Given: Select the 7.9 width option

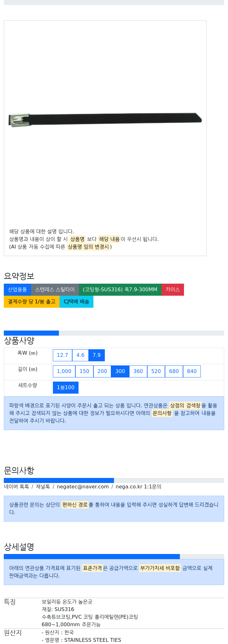Looking at the screenshot, I should [97, 355].
